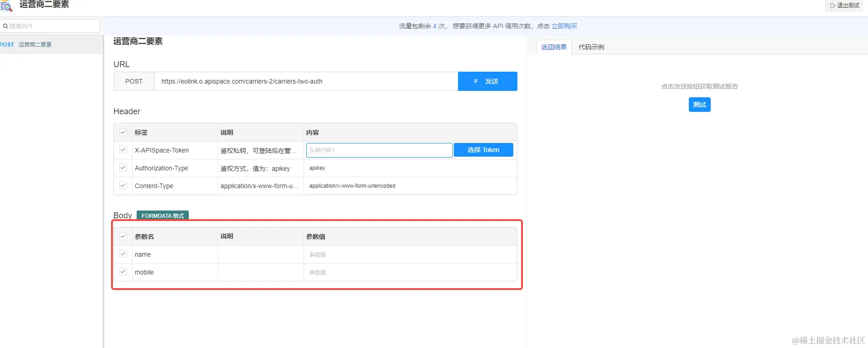The height and width of the screenshot is (348, 868).
Task: Toggle the Body select-all checkbox
Action: coord(123,237)
